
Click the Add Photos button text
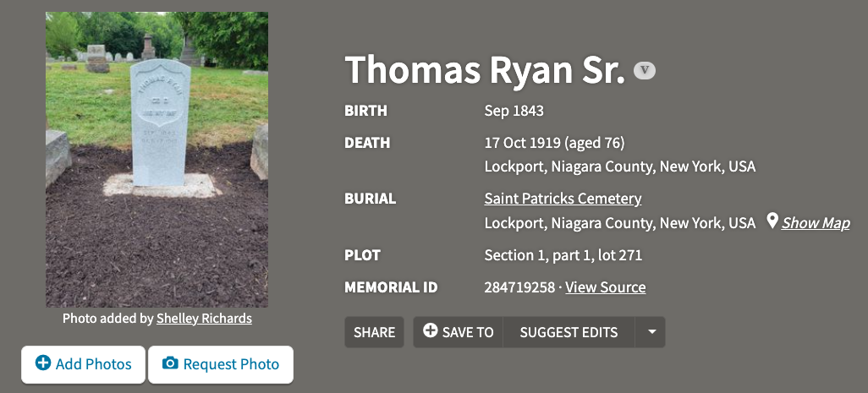click(93, 364)
